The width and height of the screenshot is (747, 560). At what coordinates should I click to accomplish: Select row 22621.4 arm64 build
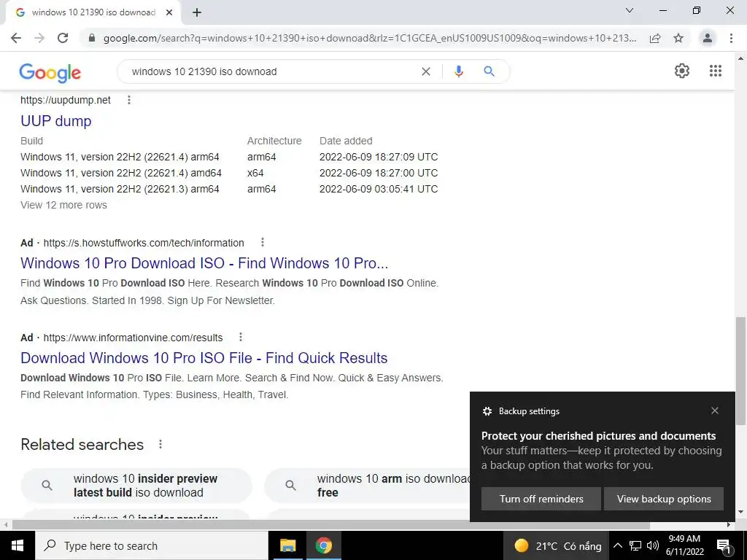click(120, 157)
